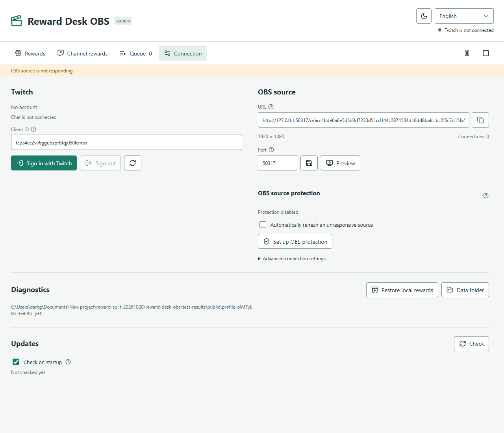Show help for the Client ID field
Viewport: 504px width, 433px height.
click(33, 129)
